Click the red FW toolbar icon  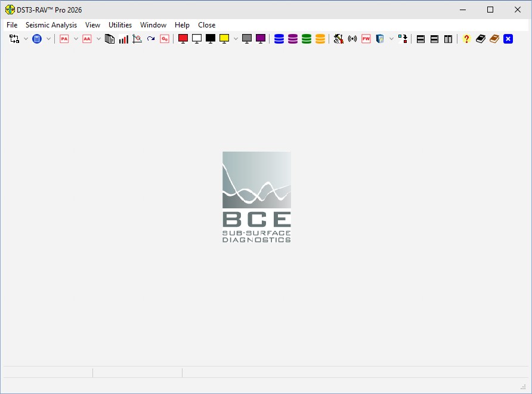click(x=366, y=39)
